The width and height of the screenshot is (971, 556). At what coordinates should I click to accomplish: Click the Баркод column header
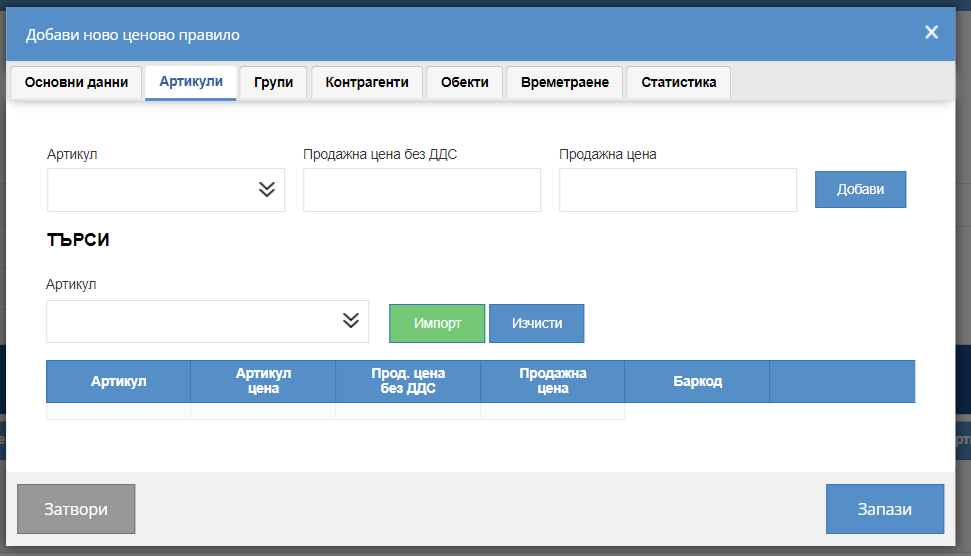tap(697, 381)
